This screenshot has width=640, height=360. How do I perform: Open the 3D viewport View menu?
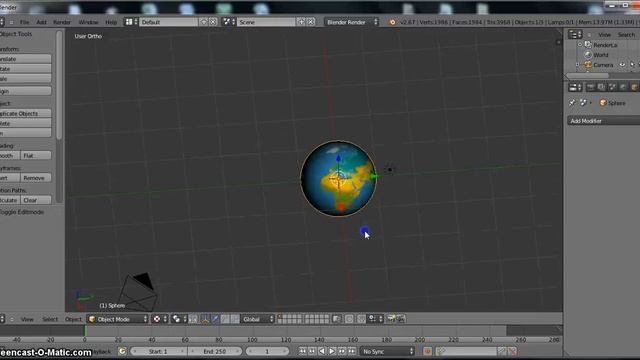tap(27, 319)
